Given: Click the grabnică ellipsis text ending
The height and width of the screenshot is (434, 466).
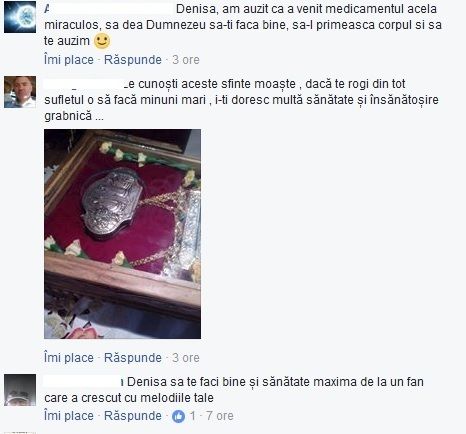Looking at the screenshot, I should (x=74, y=116).
